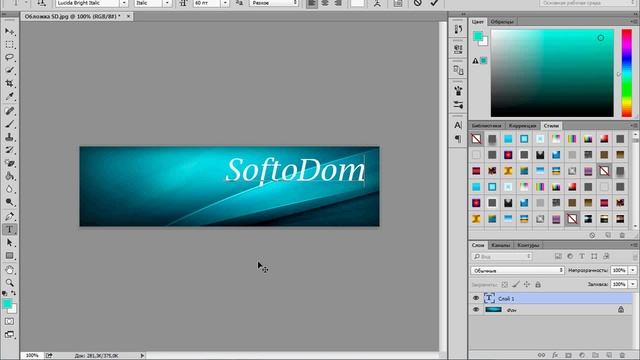The width and height of the screenshot is (640, 360).
Task: Open the font style Italic dropdown
Action: coord(167,3)
